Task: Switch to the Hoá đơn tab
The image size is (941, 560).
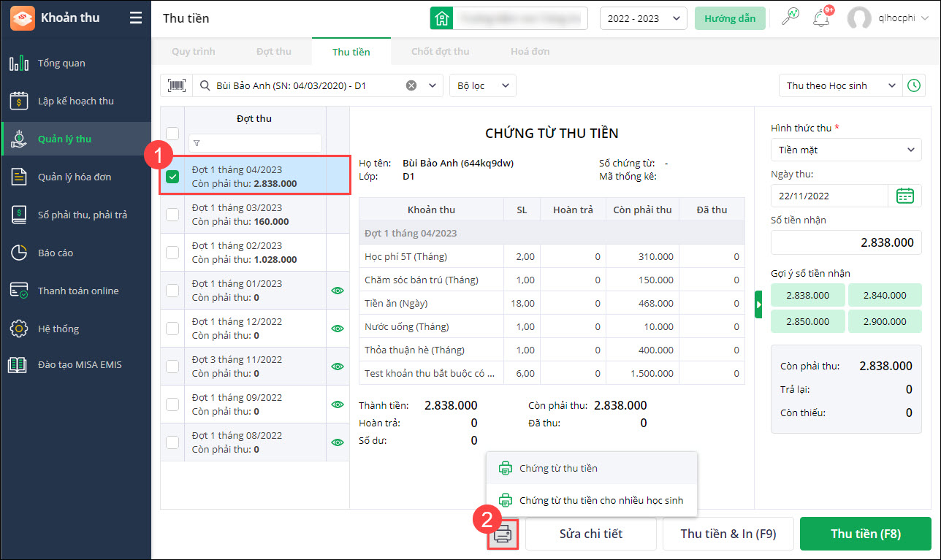Action: point(530,52)
